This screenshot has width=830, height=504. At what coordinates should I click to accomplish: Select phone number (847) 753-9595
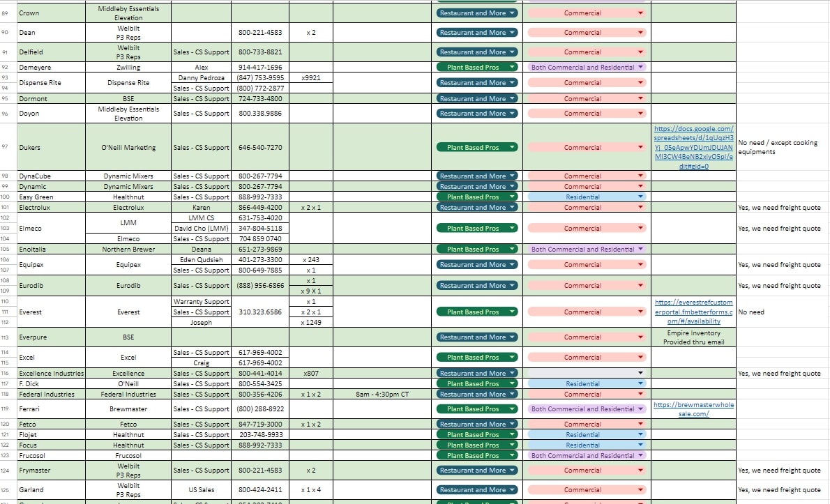tap(260, 78)
